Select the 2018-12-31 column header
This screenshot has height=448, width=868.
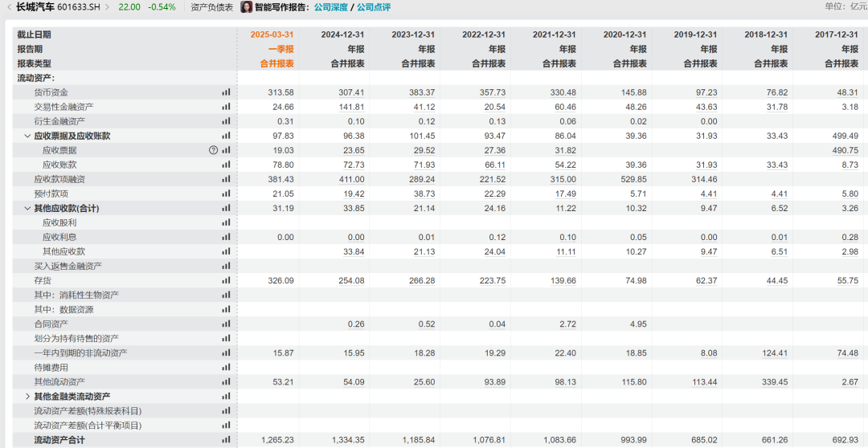[766, 35]
